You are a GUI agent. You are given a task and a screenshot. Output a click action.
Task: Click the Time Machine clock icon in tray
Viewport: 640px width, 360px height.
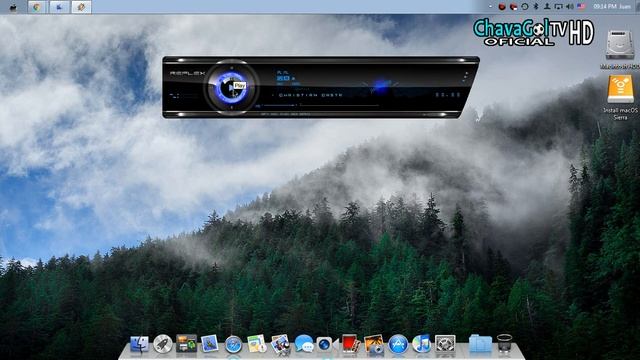(x=525, y=7)
